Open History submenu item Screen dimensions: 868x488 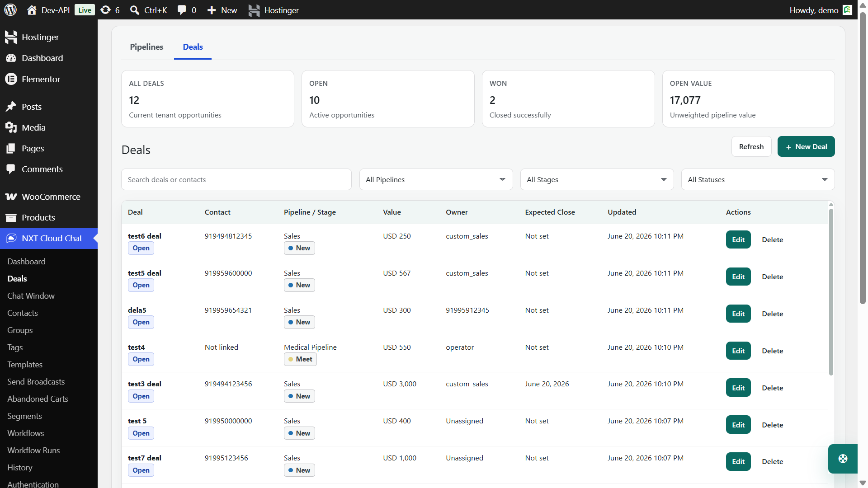pos(20,467)
